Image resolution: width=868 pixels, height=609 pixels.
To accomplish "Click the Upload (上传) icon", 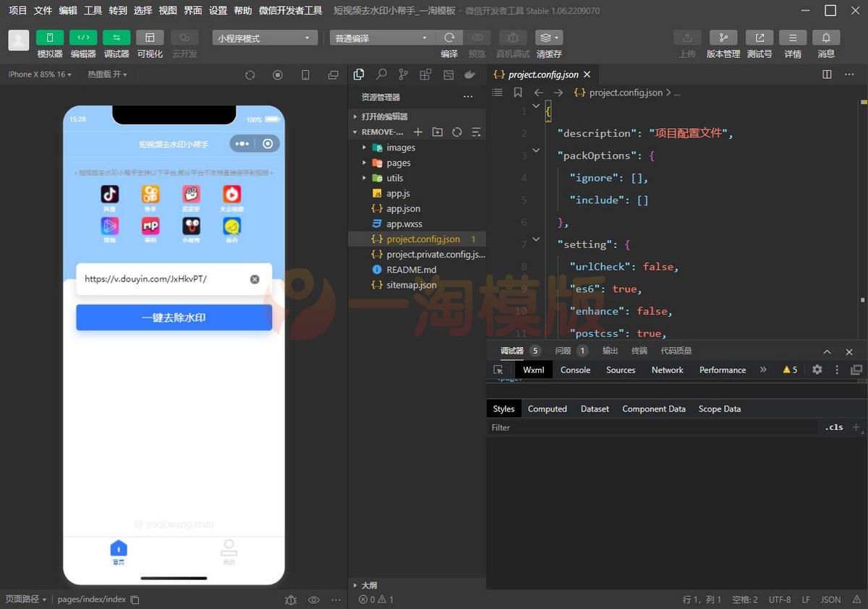I will [687, 38].
